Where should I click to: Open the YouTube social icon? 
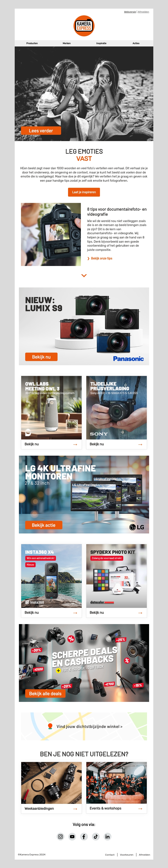72,836
